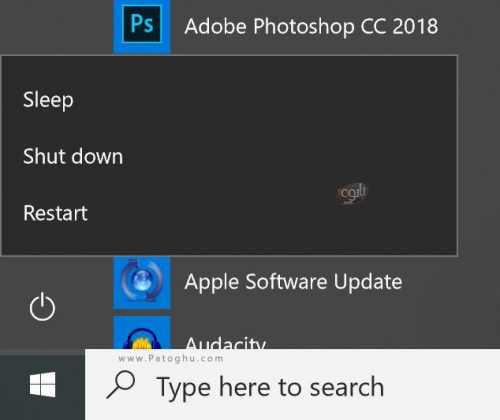Image resolution: width=500 pixels, height=420 pixels.
Task: Click the Start menu rail beside Photoshop tile
Action: coord(56,27)
